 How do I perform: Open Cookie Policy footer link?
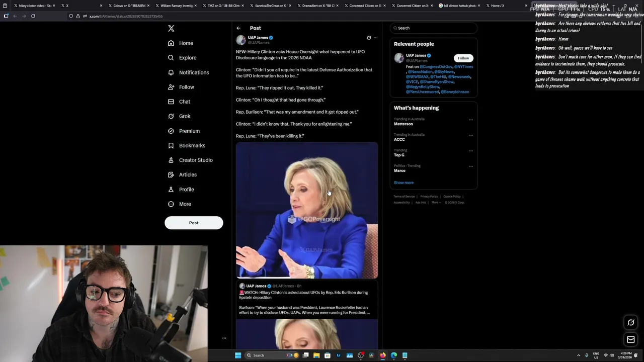452,197
